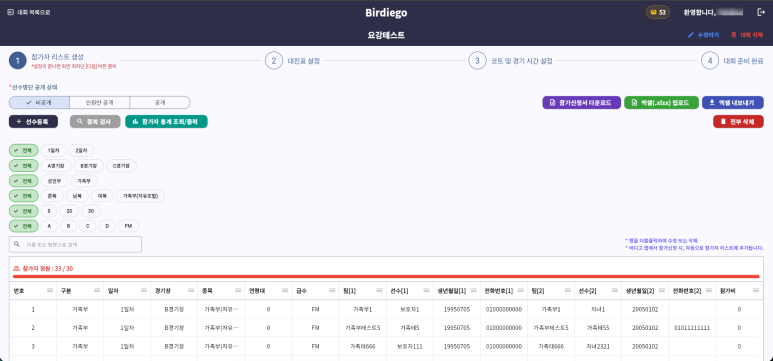Toggle the 1일차 filter chip
Image resolution: width=773 pixels, height=361 pixels.
(53, 150)
